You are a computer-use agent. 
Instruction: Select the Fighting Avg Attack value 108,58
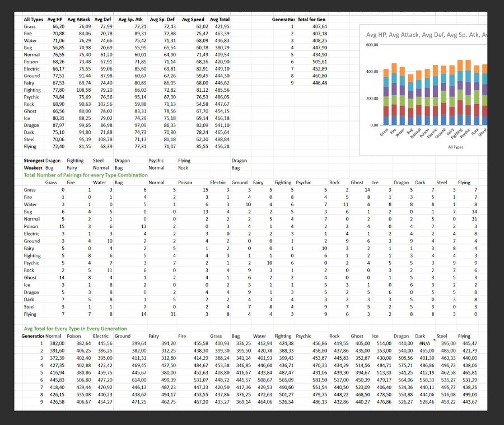tap(83, 90)
